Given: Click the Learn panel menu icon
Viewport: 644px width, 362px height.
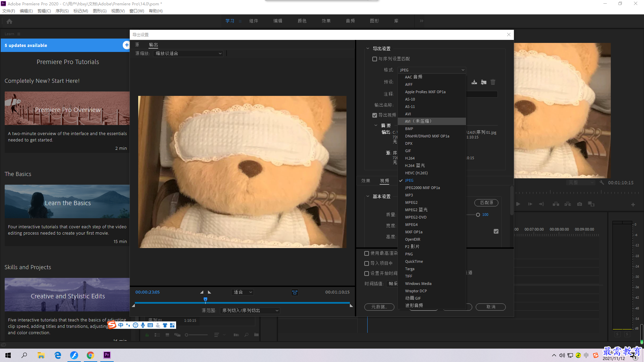Looking at the screenshot, I should (19, 34).
